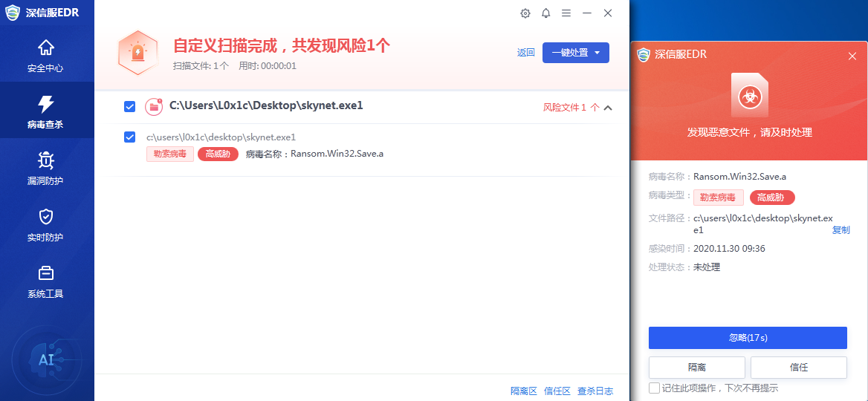Click file path text in alert popup
The width and height of the screenshot is (868, 401).
tap(763, 224)
